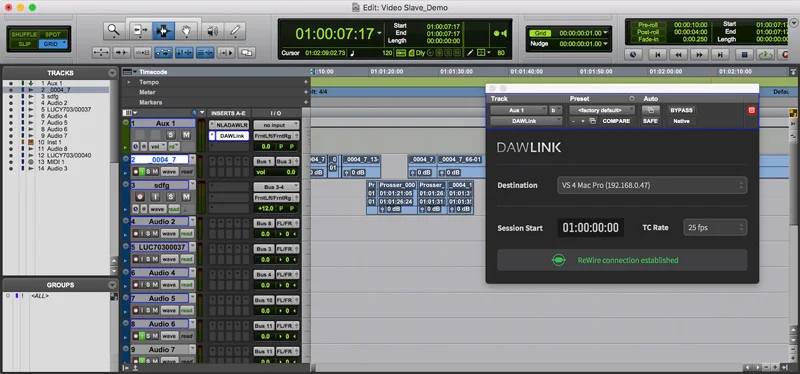The height and width of the screenshot is (374, 800).
Task: Select Grid edit mode
Action: click(x=53, y=44)
